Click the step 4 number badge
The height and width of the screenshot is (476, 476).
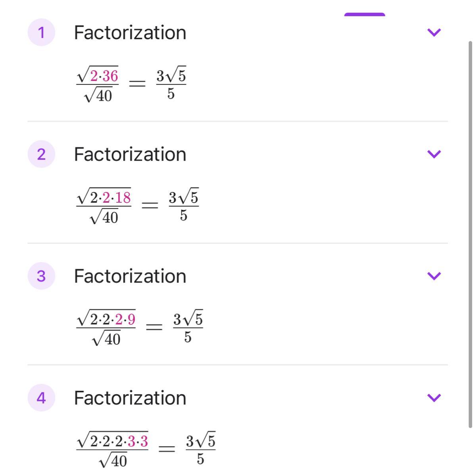click(41, 397)
